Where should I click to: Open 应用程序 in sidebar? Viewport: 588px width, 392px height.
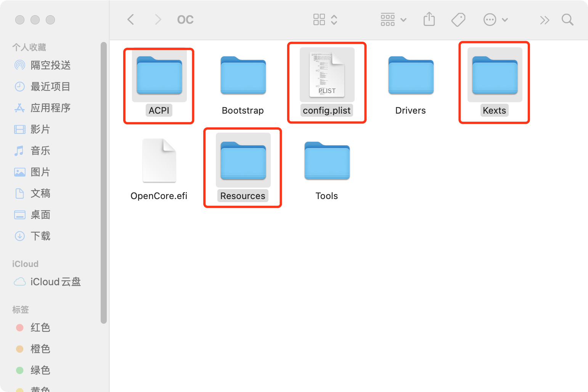(50, 108)
